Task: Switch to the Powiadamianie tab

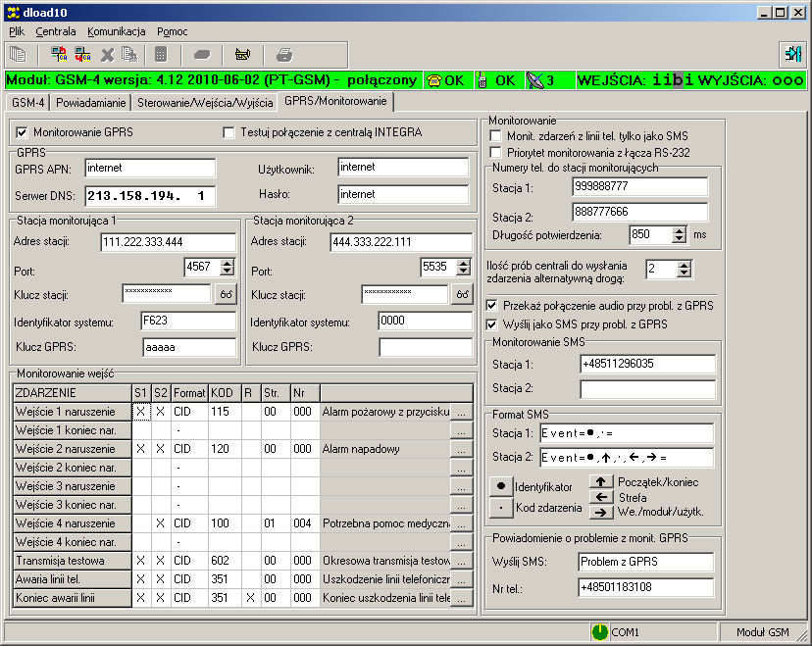Action: (90, 103)
